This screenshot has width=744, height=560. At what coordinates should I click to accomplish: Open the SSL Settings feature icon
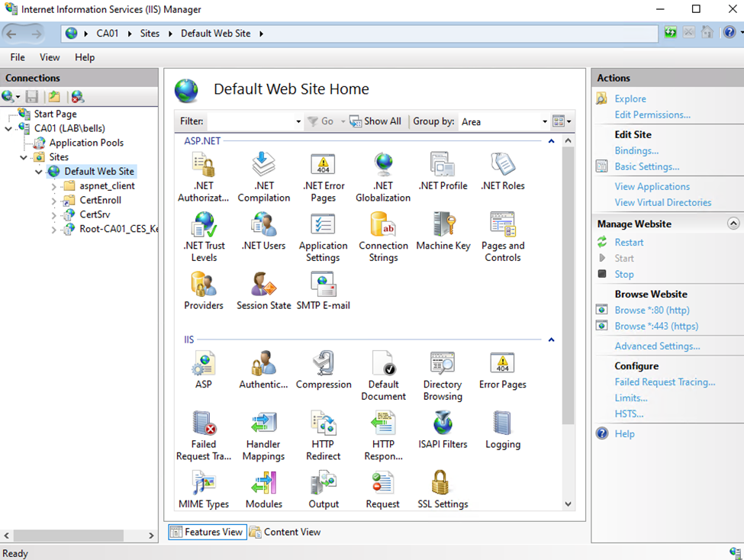443,488
